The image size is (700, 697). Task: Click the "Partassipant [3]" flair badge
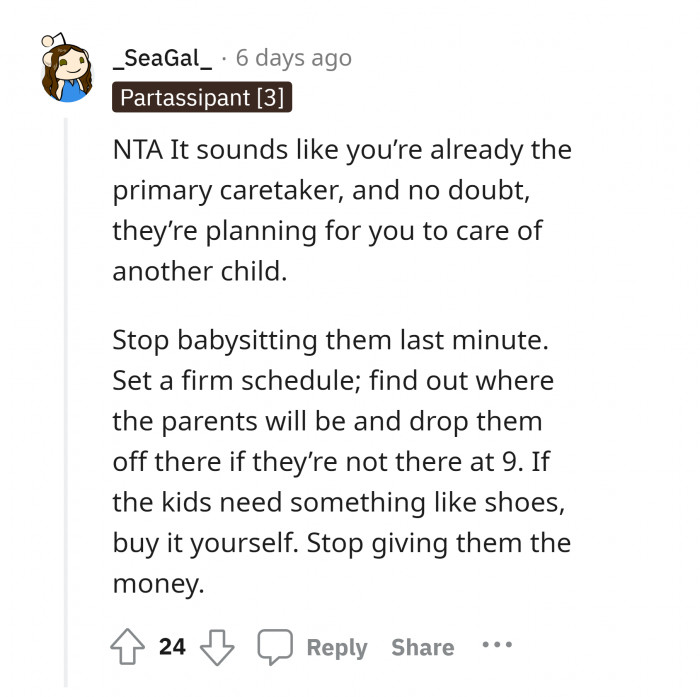click(202, 97)
